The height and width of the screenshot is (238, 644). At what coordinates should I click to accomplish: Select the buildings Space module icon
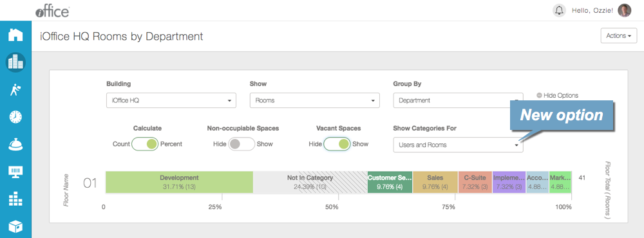click(x=15, y=62)
